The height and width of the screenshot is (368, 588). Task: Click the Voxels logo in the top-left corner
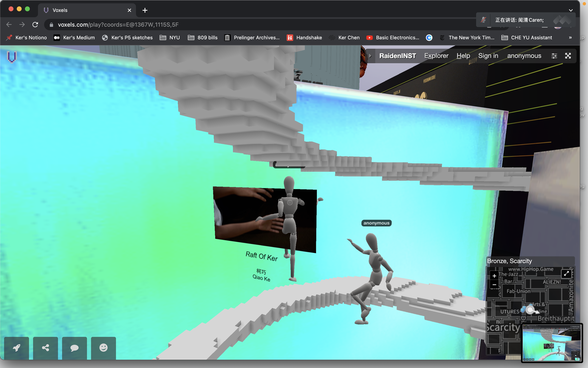tap(12, 57)
